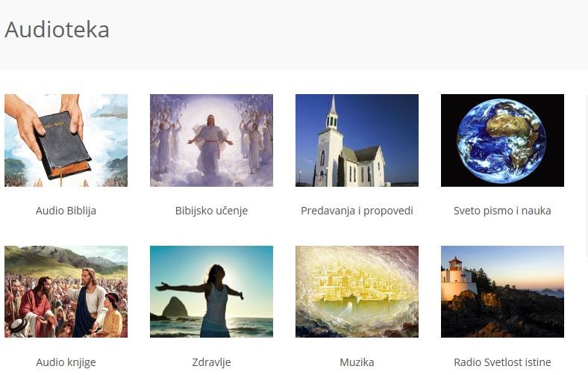Follow the Bibijsko učenje link

211,211
